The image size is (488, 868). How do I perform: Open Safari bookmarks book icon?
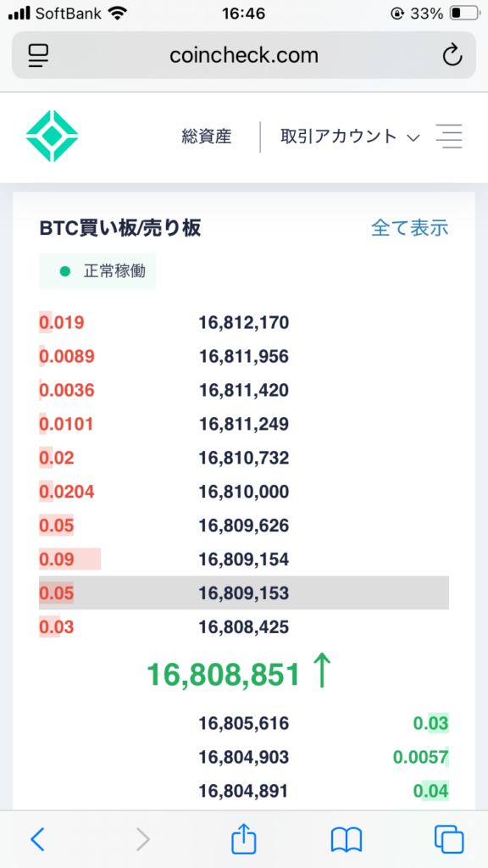coord(346,840)
